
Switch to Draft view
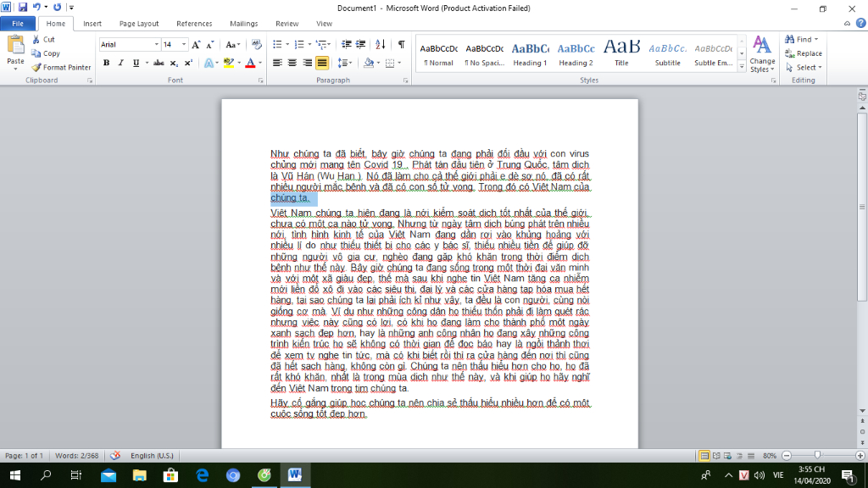tap(751, 456)
